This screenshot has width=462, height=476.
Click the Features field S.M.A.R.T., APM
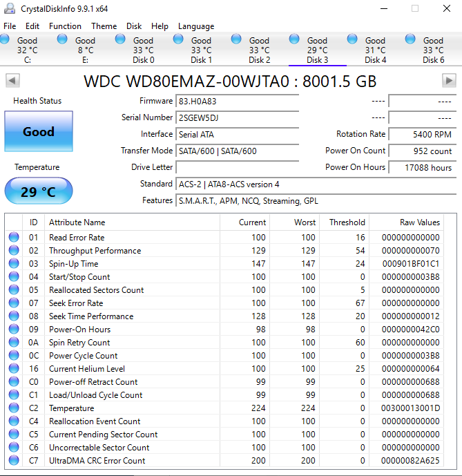click(x=316, y=201)
